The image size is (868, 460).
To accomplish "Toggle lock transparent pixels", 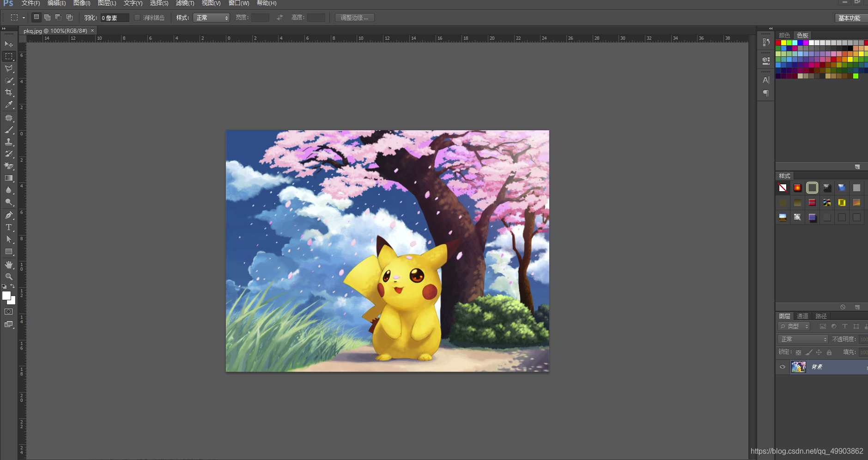I will pyautogui.click(x=798, y=352).
